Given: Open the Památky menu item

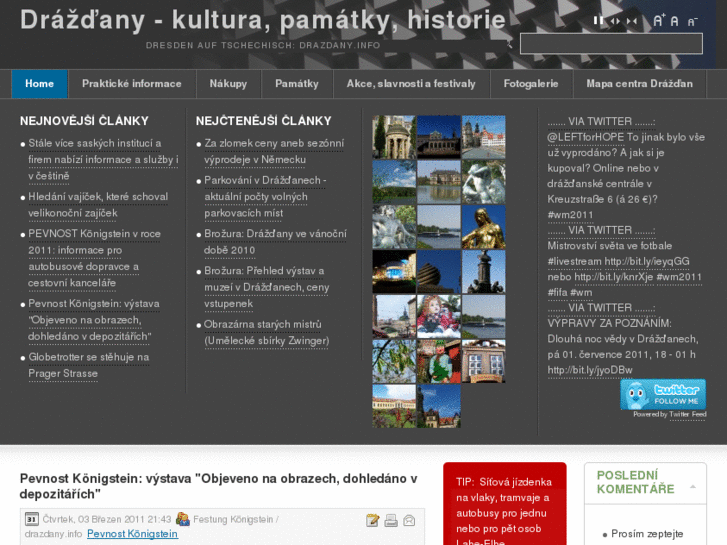Looking at the screenshot, I should pyautogui.click(x=297, y=84).
